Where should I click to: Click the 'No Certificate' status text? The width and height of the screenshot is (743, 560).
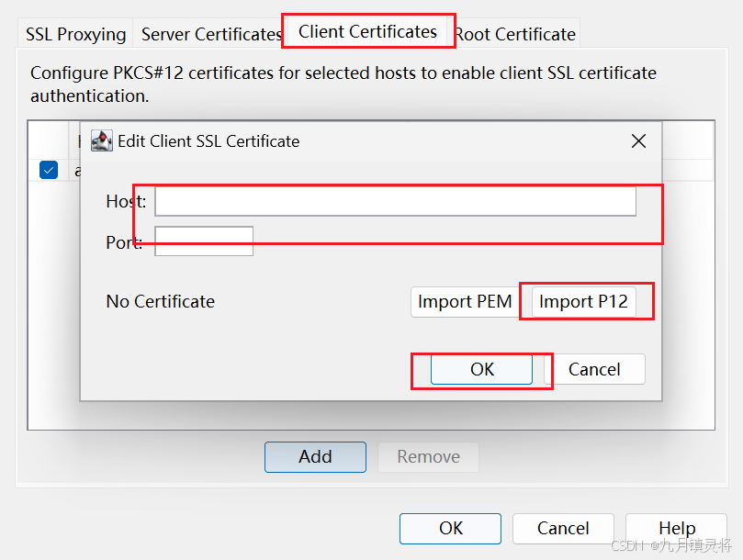click(160, 302)
